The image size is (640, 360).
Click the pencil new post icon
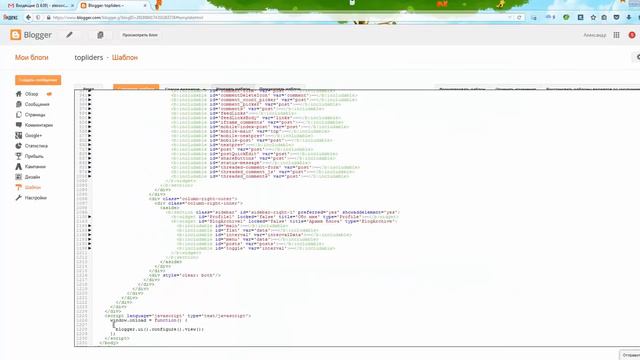(69, 35)
